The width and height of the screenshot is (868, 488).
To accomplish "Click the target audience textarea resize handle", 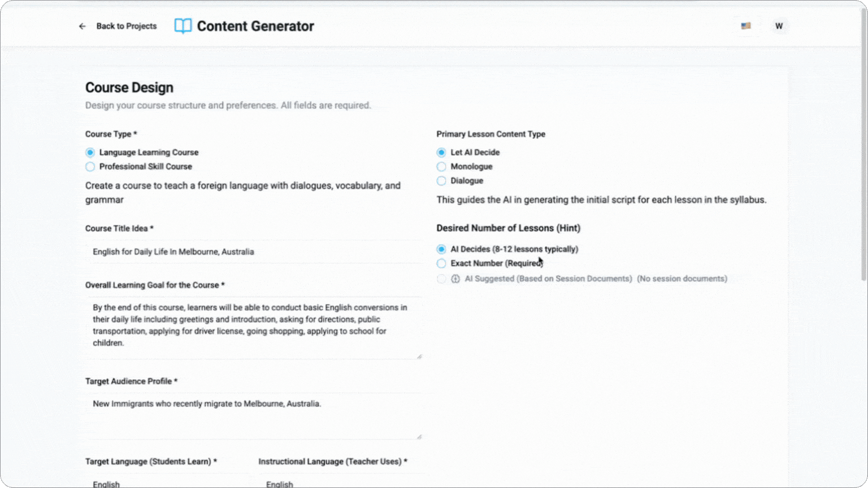I will click(x=419, y=437).
